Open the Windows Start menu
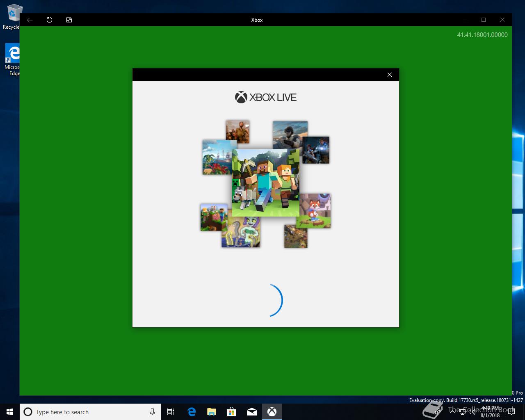The height and width of the screenshot is (420, 525). click(x=10, y=412)
